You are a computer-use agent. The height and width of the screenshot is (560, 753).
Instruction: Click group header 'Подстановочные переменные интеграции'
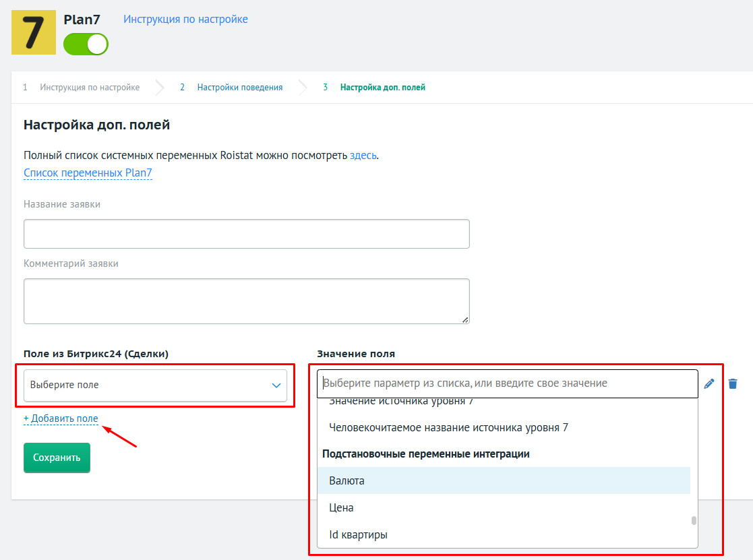pyautogui.click(x=426, y=454)
